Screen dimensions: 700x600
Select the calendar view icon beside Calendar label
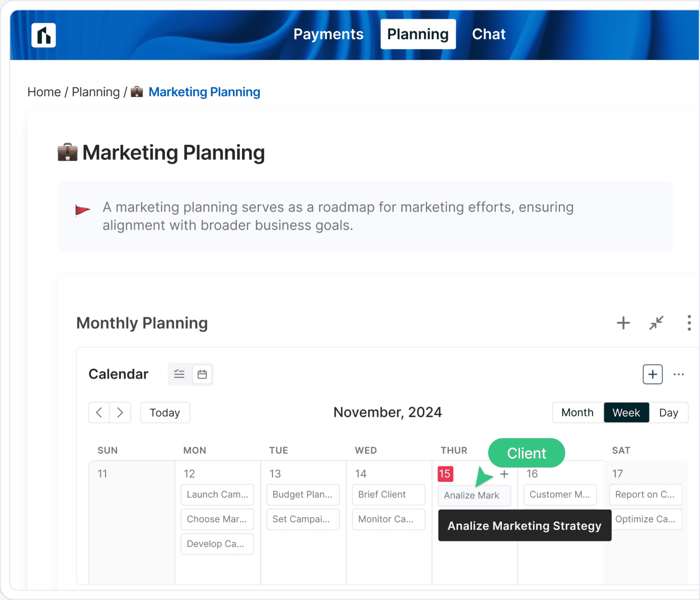[202, 374]
